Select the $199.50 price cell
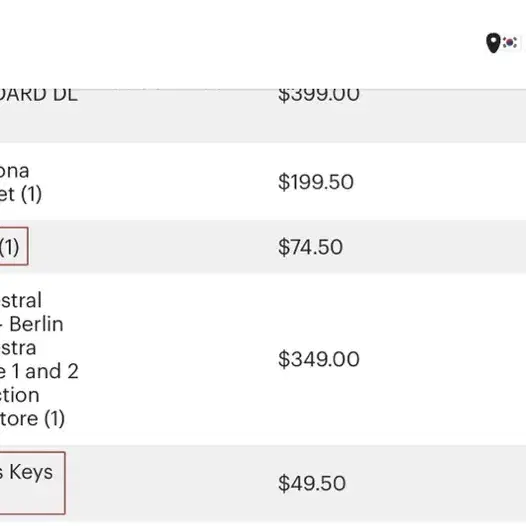Screen dimensions: 526x526 pyautogui.click(x=316, y=182)
